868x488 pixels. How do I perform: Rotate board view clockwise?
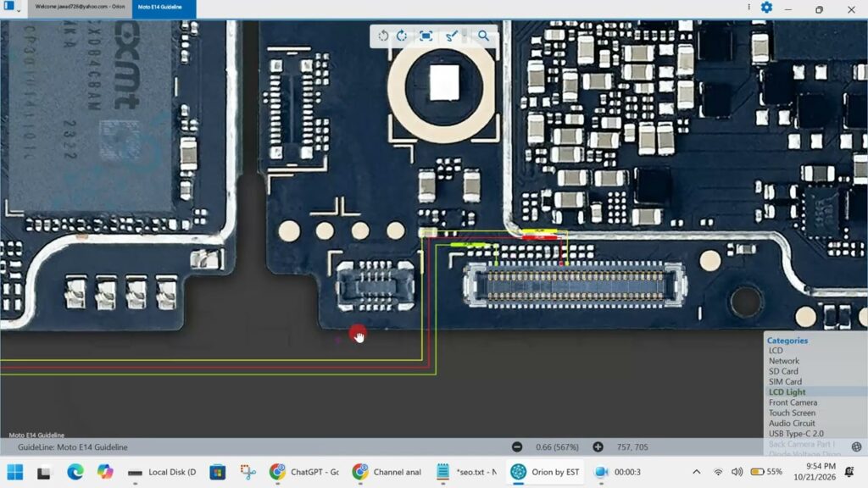pyautogui.click(x=402, y=36)
